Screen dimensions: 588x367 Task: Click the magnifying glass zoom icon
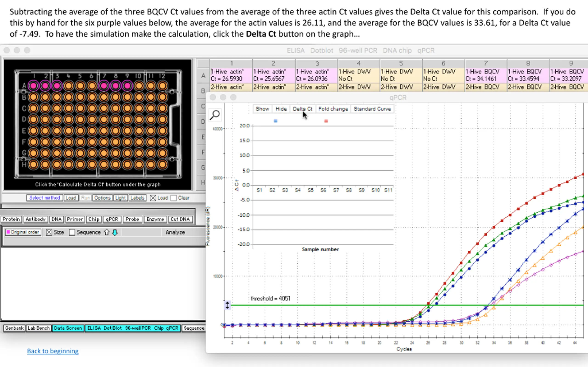click(x=215, y=115)
